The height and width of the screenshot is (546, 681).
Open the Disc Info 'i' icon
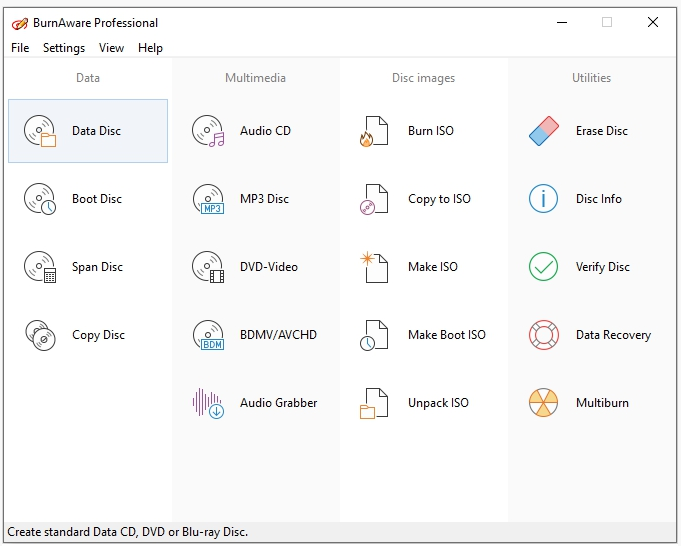(x=543, y=199)
